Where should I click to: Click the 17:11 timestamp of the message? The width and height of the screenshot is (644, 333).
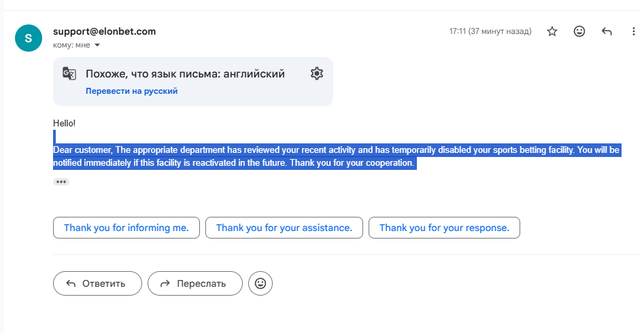pos(490,31)
